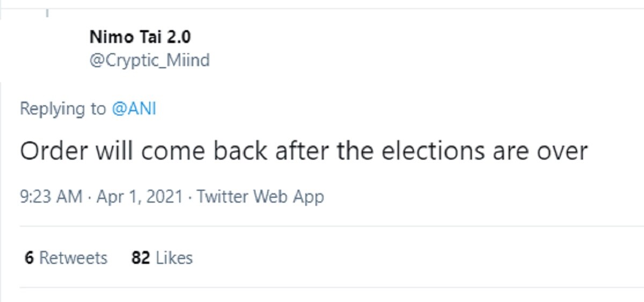Screen dimensions: 644x302
Task: Click the divider line above the stats
Action: pyautogui.click(x=322, y=226)
